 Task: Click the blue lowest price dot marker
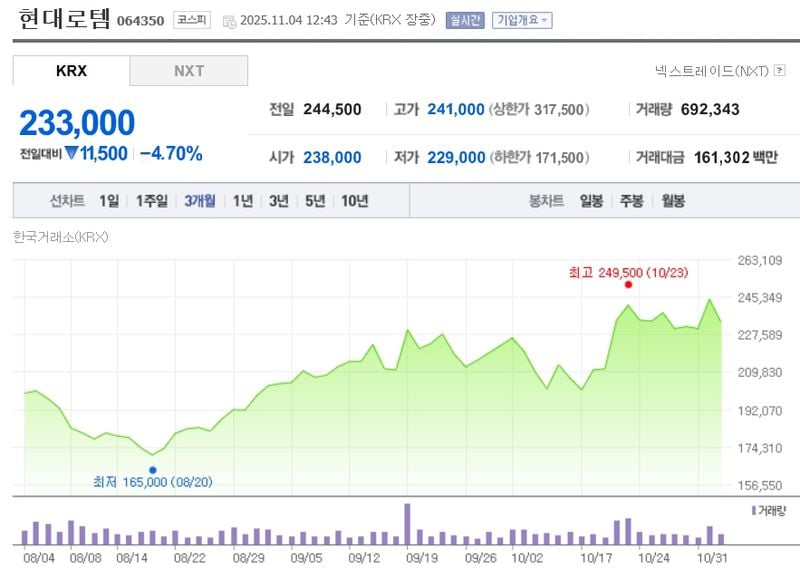(152, 469)
